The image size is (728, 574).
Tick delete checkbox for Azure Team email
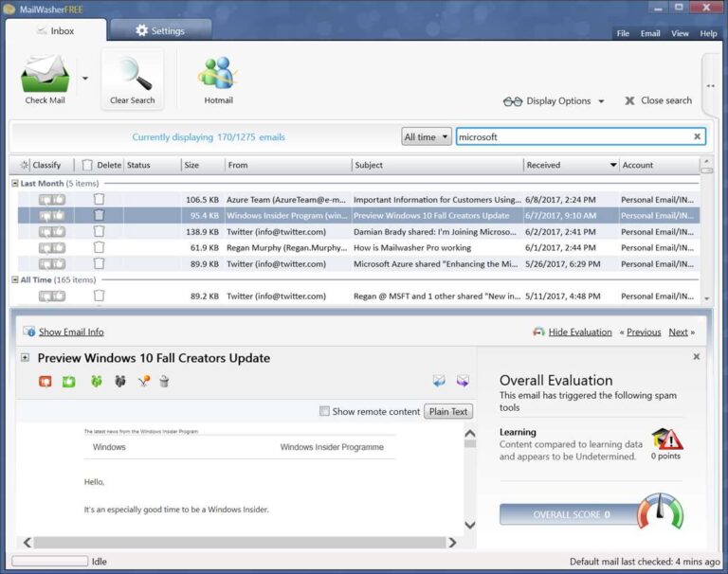pos(99,200)
